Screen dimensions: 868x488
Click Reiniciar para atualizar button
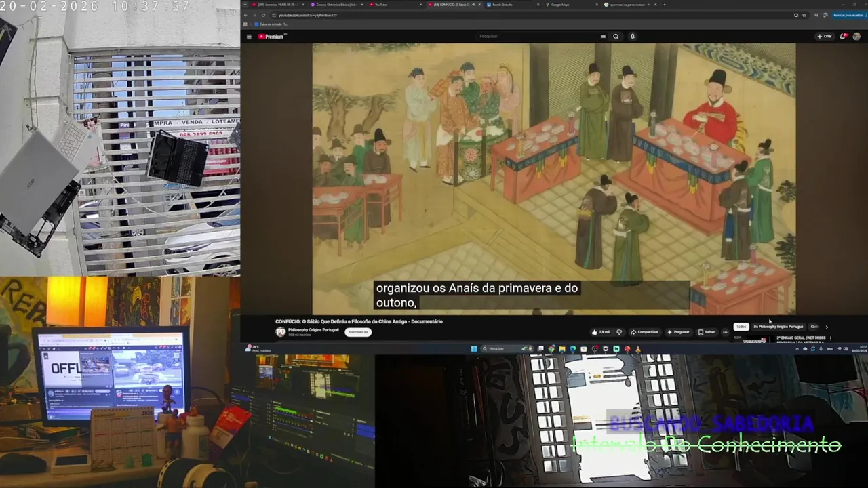click(x=848, y=15)
